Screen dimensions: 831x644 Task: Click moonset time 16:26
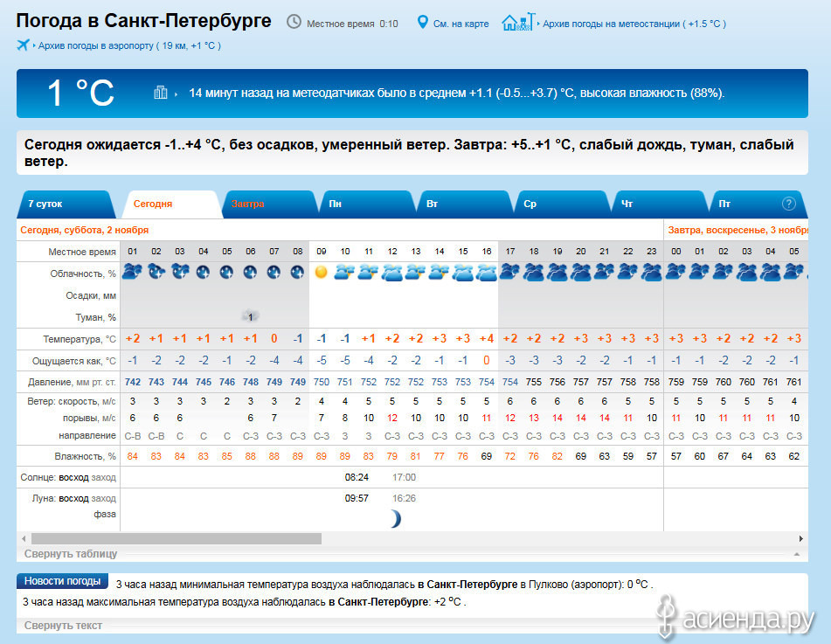[404, 498]
